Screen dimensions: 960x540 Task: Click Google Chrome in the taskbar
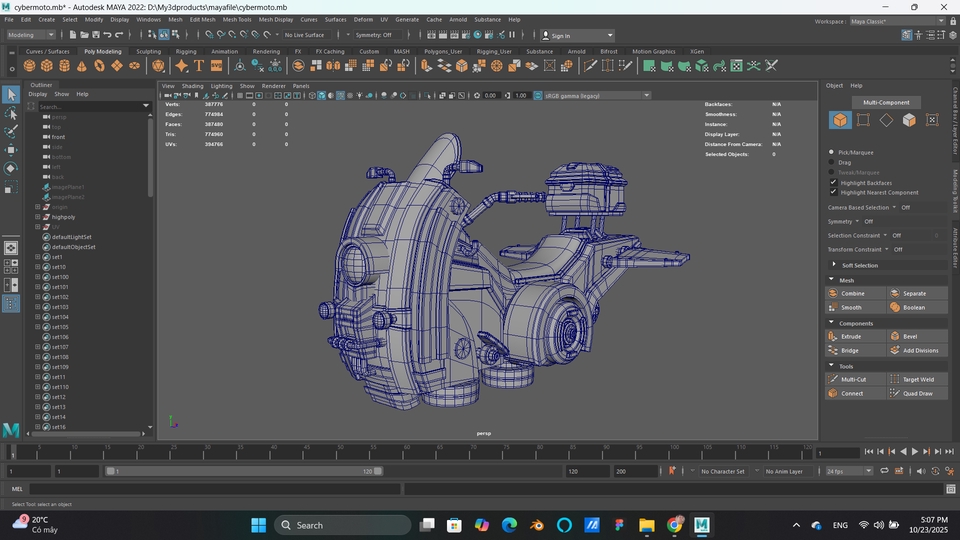[x=674, y=525]
